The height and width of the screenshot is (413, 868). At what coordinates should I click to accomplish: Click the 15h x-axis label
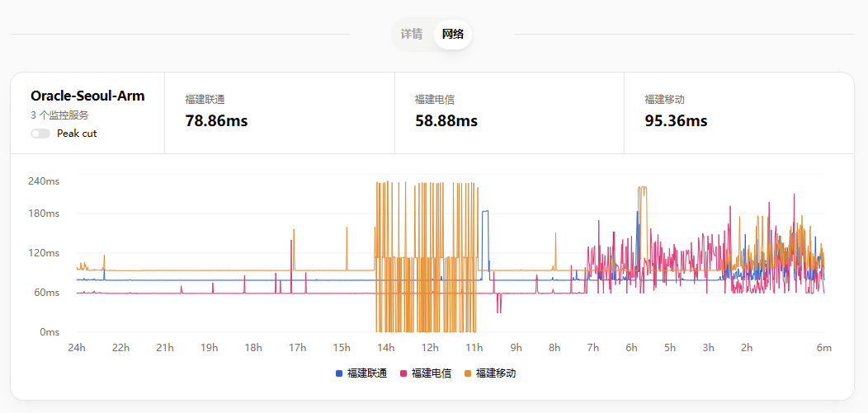coord(342,348)
